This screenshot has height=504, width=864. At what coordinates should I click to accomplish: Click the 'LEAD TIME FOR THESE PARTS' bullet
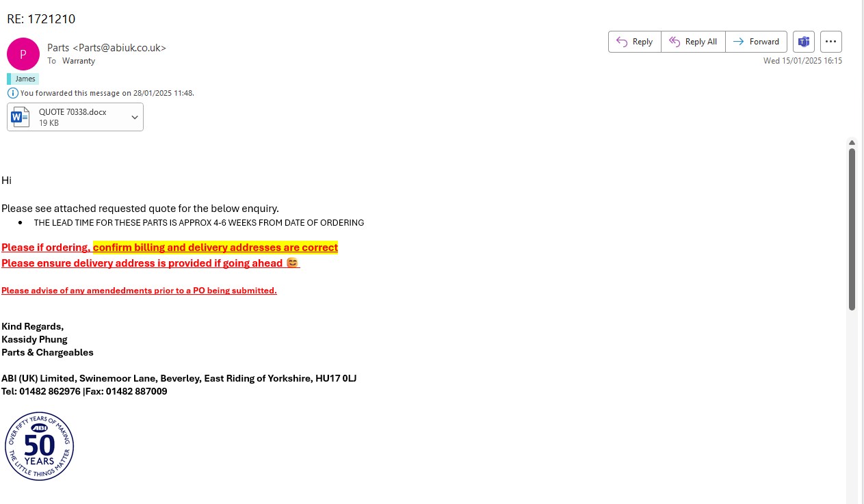(199, 223)
